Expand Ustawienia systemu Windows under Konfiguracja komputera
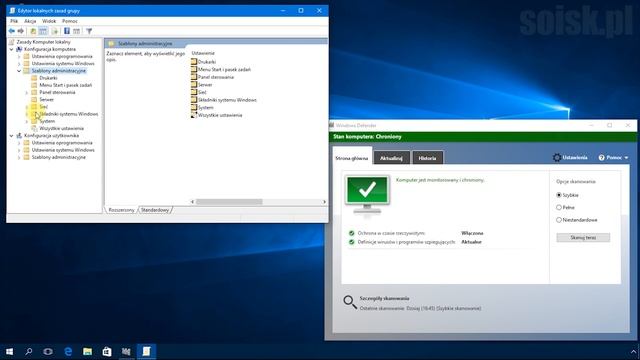Screen dimensions: 640x360 (x=19, y=64)
